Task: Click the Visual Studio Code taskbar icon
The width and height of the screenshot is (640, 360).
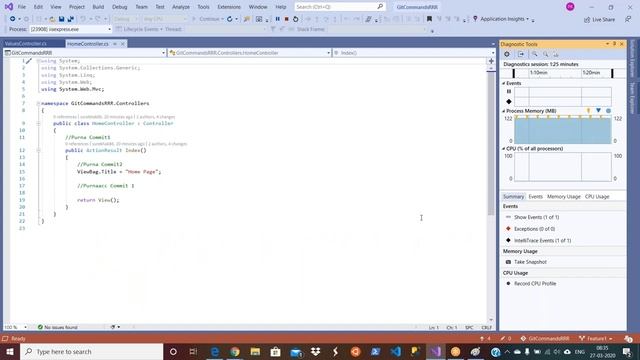Action: tap(396, 351)
